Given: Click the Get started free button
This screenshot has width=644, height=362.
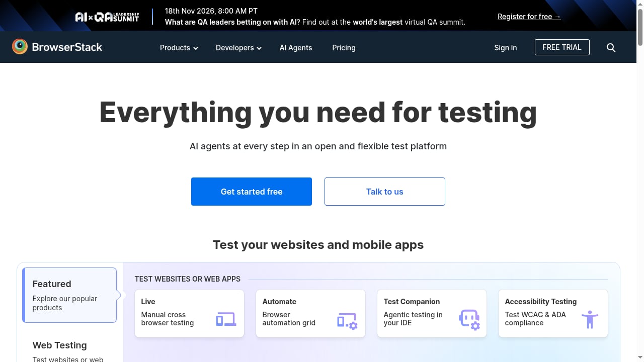Looking at the screenshot, I should pos(252,192).
